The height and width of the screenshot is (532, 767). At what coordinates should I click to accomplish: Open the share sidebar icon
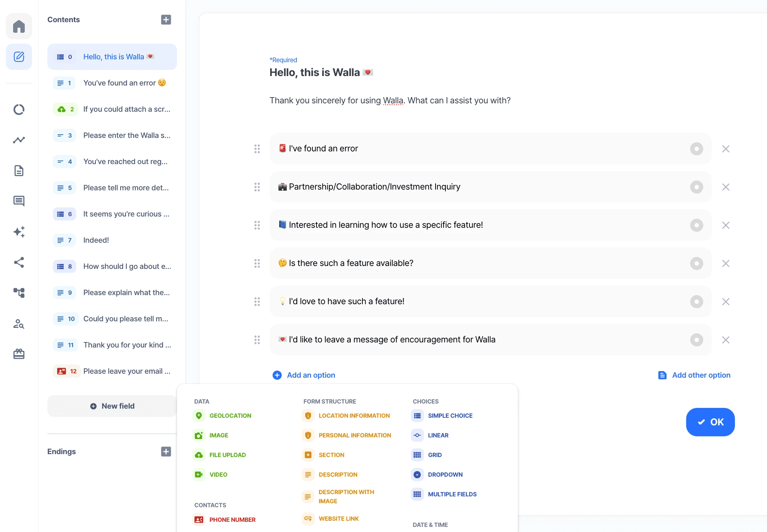click(19, 262)
